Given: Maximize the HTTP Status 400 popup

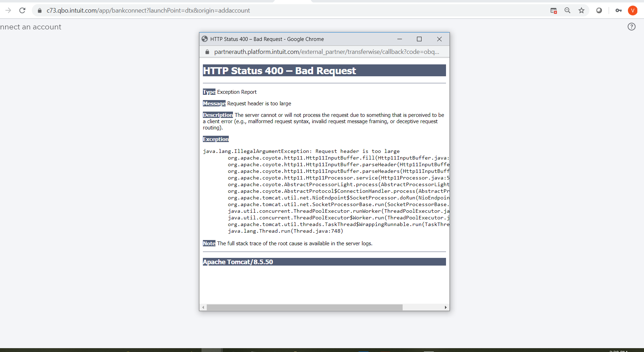Looking at the screenshot, I should 419,39.
